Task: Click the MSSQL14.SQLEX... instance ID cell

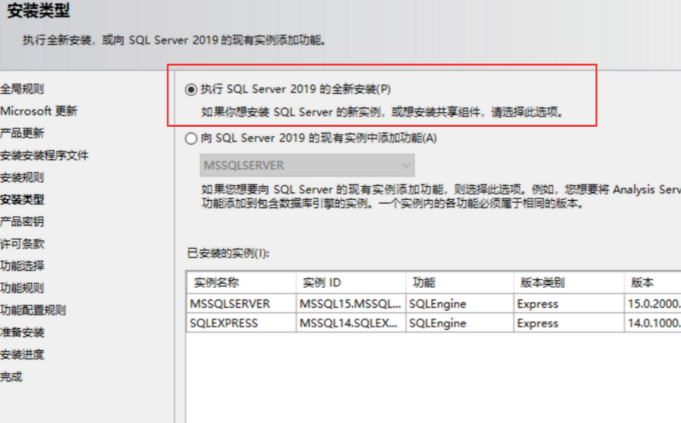Action: coord(351,323)
